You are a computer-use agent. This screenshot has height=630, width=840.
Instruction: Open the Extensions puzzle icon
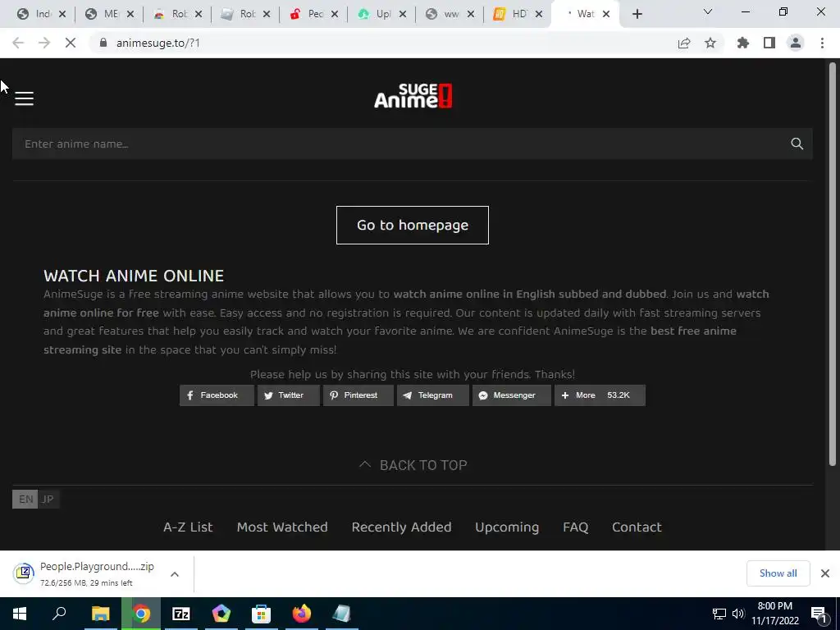[x=743, y=43]
